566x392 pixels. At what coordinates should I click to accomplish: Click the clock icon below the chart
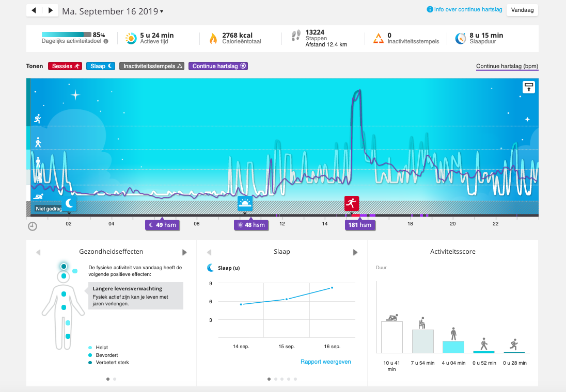point(32,226)
